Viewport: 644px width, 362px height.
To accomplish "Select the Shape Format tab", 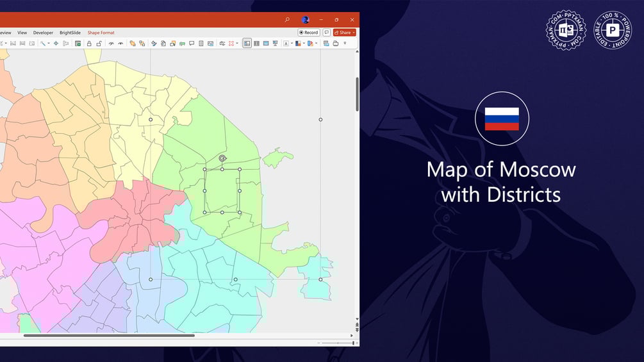I will (x=101, y=33).
